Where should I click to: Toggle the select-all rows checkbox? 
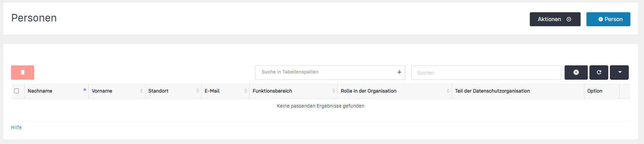click(x=16, y=91)
